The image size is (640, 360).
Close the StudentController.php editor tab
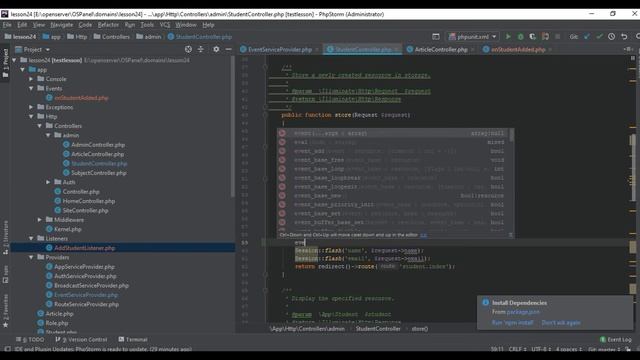coord(396,49)
